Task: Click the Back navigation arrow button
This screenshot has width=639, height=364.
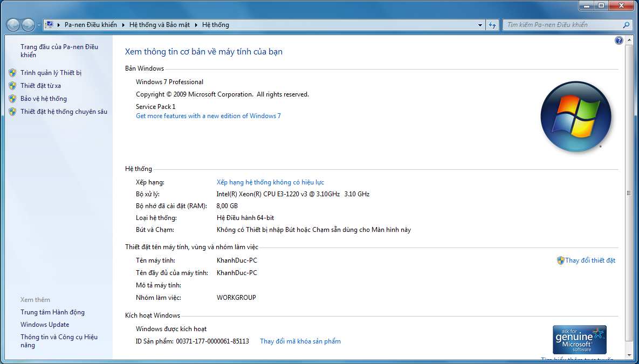Action: click(13, 25)
